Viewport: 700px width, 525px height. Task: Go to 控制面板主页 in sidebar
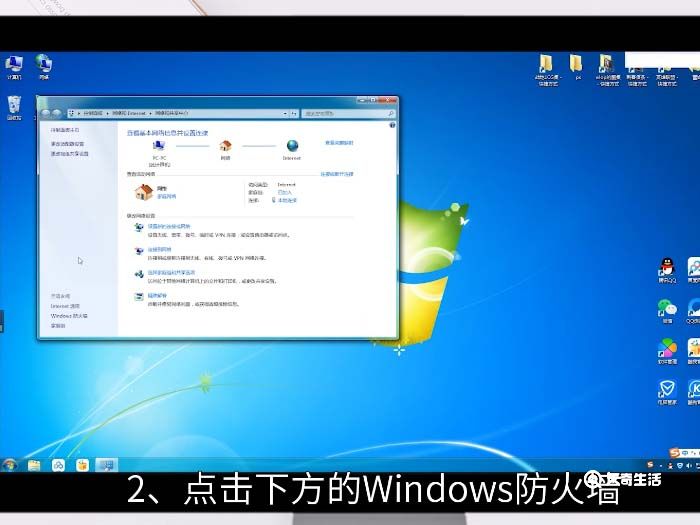click(65, 130)
